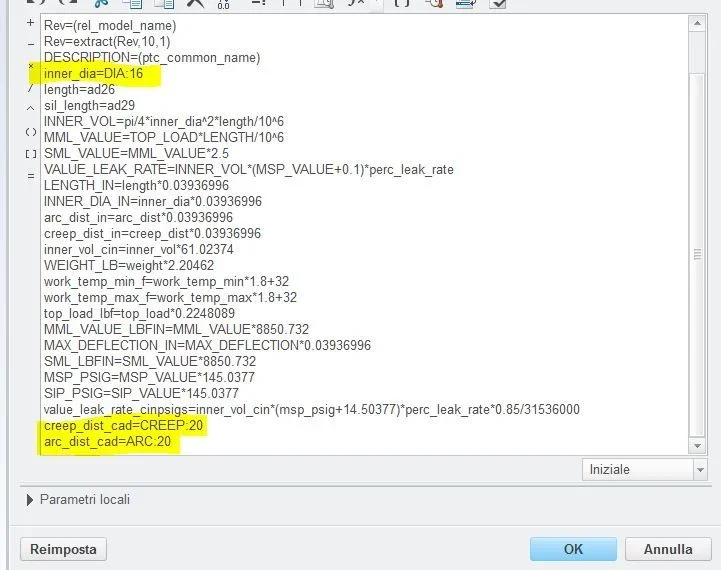Image resolution: width=721 pixels, height=570 pixels.
Task: Click the inner_vol_cin relation line
Action: click(139, 250)
